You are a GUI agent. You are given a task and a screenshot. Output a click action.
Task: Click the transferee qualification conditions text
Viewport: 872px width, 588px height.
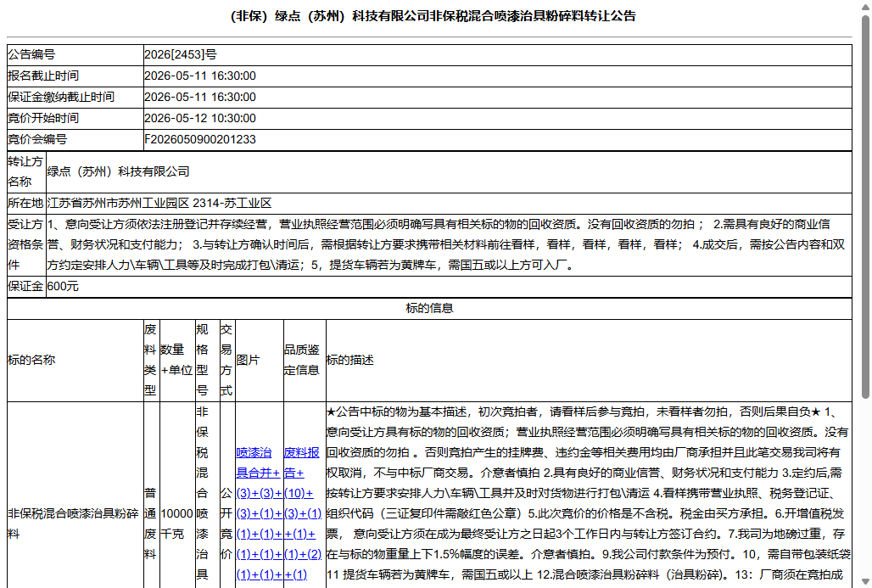tap(448, 244)
